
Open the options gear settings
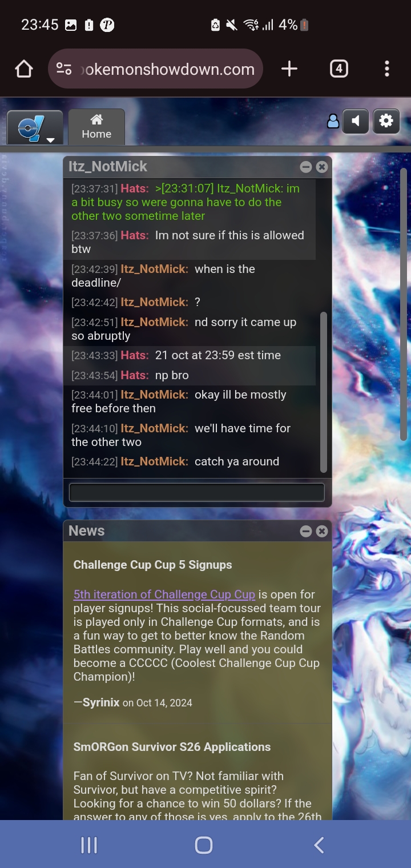pyautogui.click(x=386, y=121)
